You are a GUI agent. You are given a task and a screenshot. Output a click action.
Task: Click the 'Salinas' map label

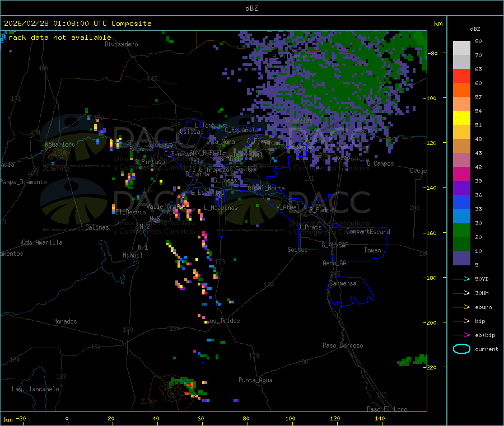97,227
